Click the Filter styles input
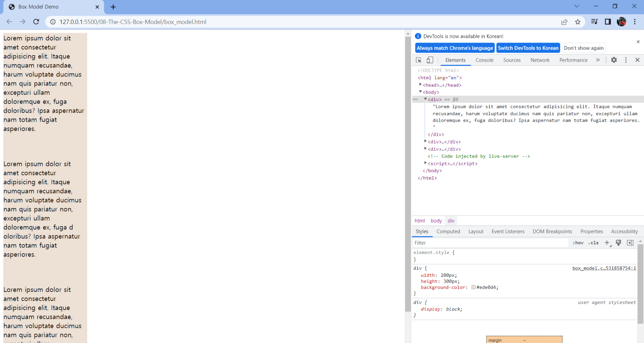The image size is (644, 343). 490,243
